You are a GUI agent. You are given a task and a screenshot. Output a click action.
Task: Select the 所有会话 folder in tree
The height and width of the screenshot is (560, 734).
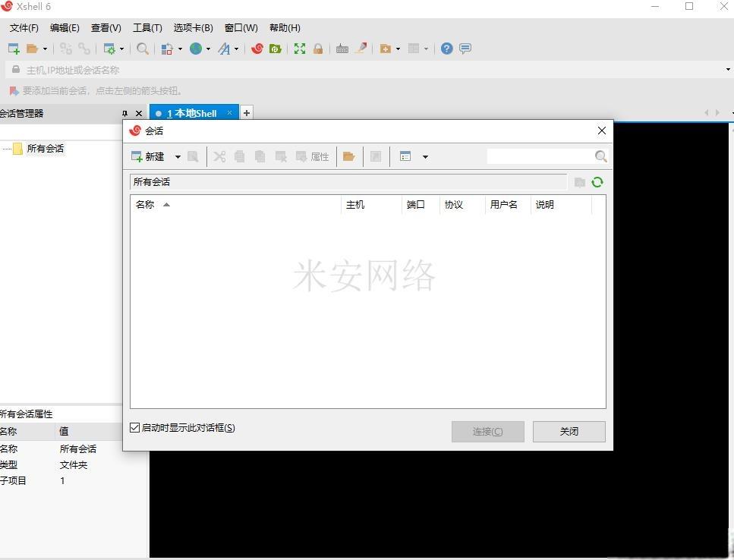45,149
